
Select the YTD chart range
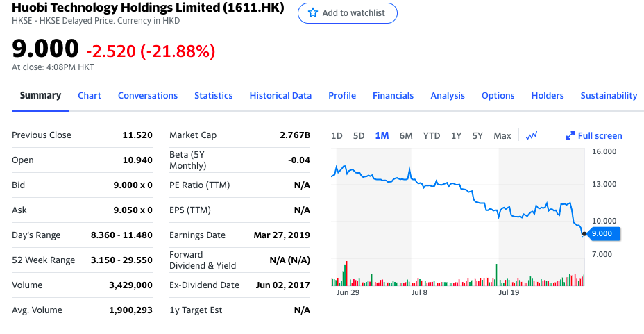tap(432, 135)
